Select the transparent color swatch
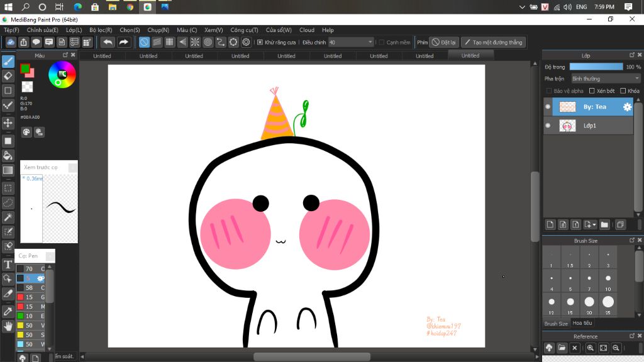 click(27, 87)
